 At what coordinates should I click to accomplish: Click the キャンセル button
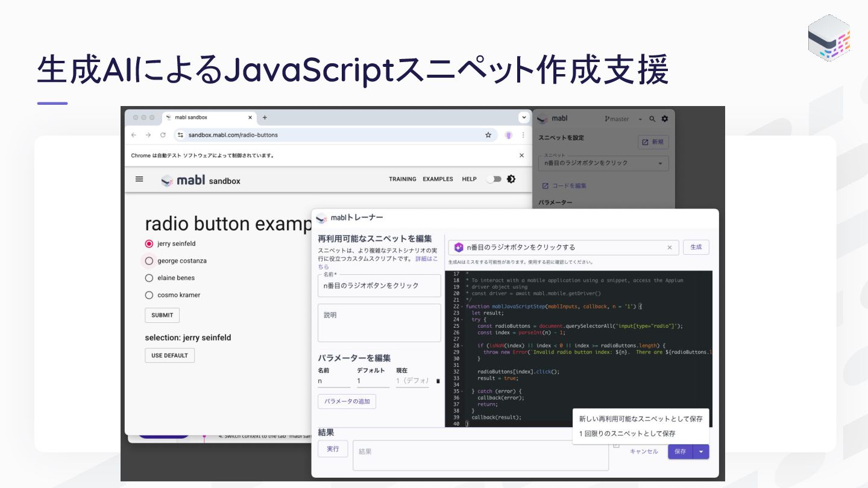pyautogui.click(x=644, y=451)
